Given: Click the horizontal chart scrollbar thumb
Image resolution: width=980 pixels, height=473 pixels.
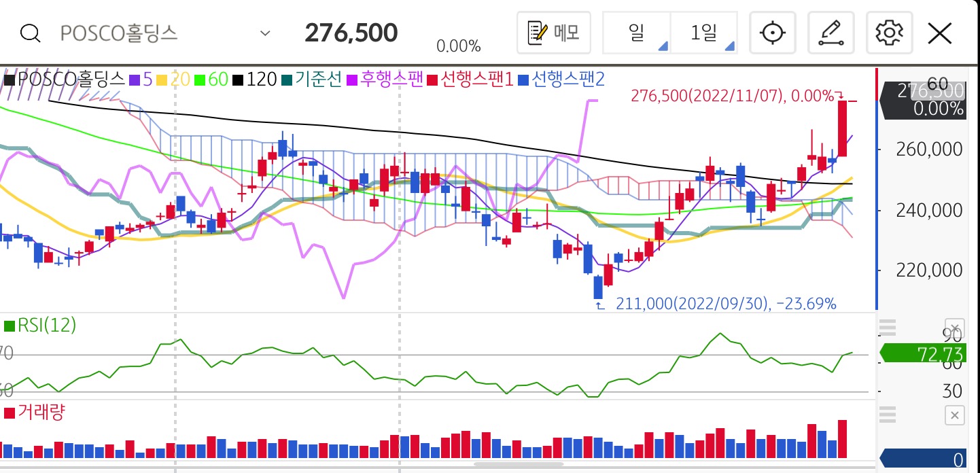Looking at the screenshot, I should 519,465.
